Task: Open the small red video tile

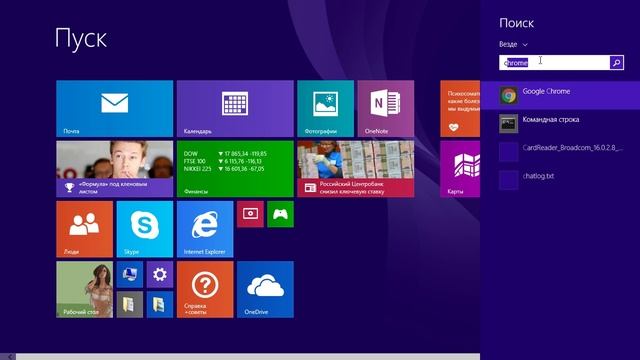Action: coord(250,214)
